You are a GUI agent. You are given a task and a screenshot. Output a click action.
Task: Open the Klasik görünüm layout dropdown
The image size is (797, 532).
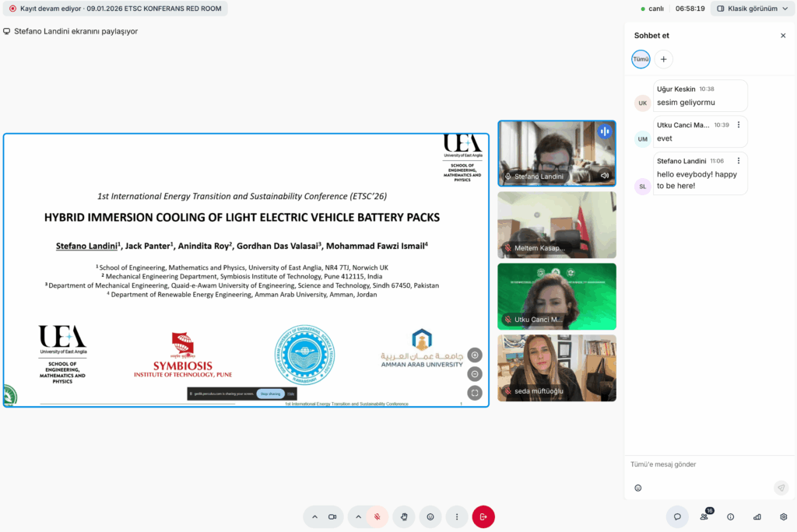752,9
